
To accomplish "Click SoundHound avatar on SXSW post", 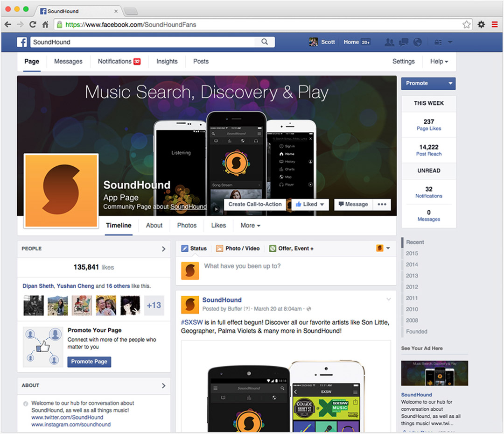I will [x=190, y=305].
